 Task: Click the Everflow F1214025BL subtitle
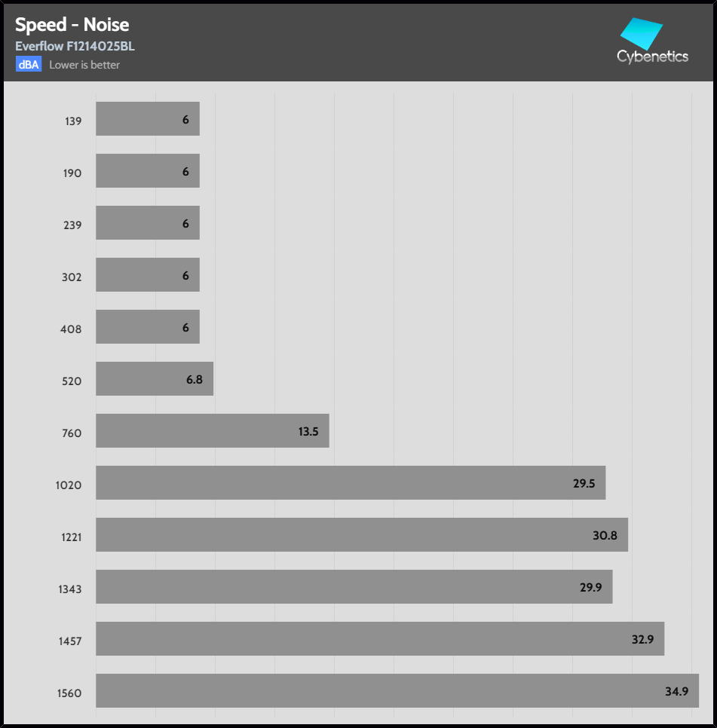click(x=75, y=47)
